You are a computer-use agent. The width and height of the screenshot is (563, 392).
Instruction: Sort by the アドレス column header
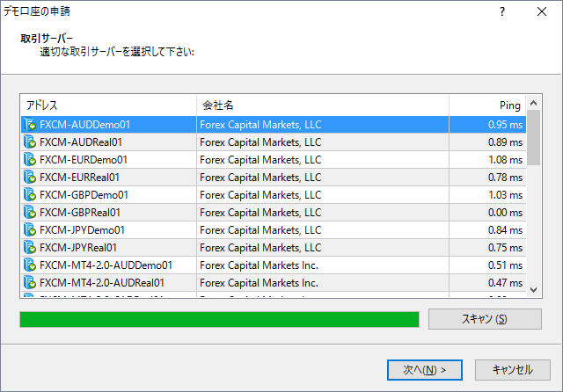109,105
